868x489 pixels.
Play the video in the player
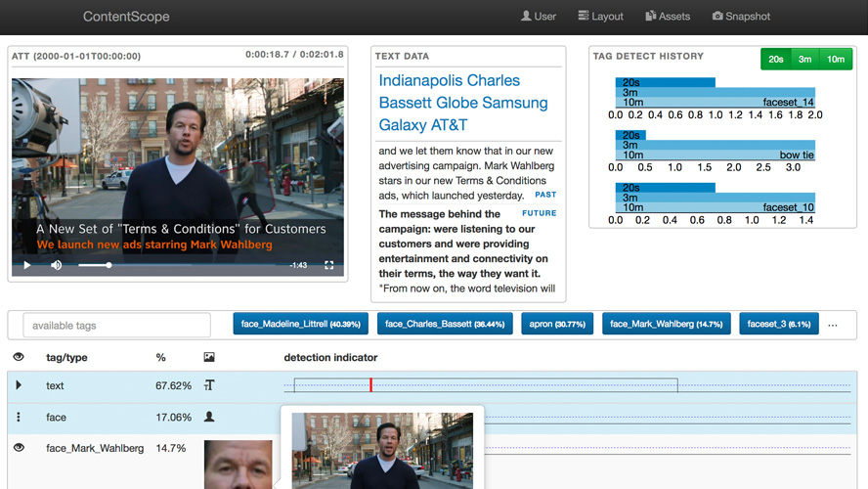[x=26, y=265]
